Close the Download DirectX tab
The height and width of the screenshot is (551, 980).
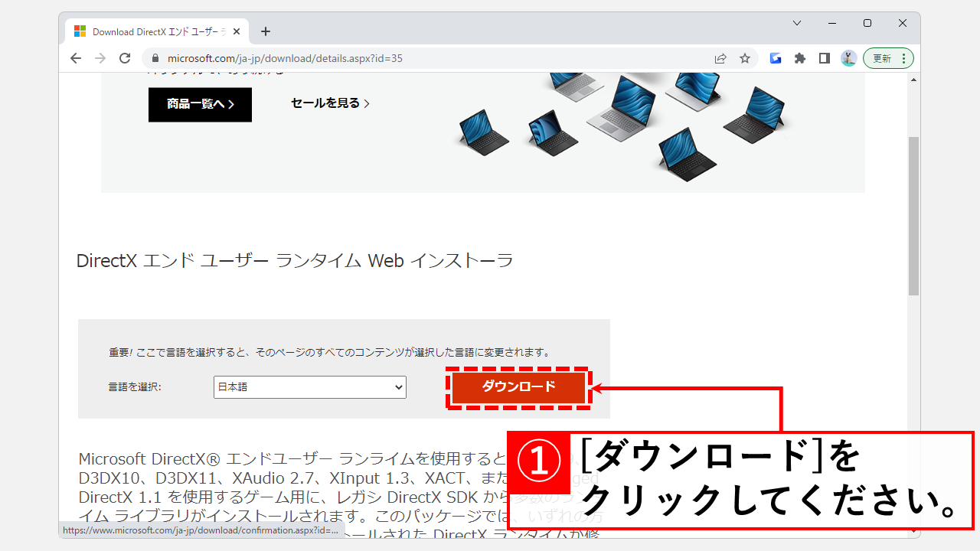coord(237,31)
